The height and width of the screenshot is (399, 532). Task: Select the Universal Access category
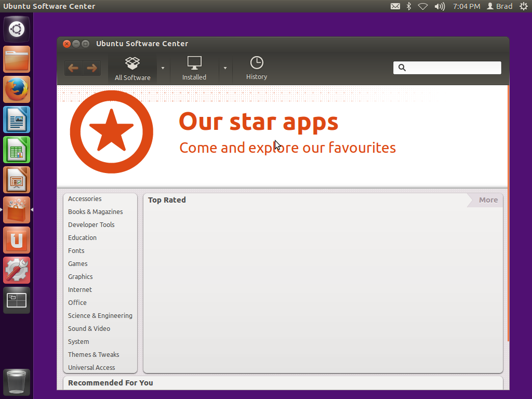91,367
